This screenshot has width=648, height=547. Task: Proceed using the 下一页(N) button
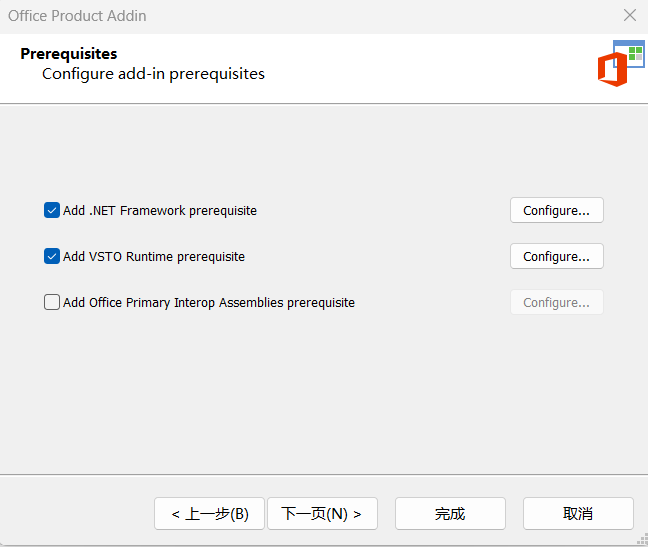pos(321,513)
